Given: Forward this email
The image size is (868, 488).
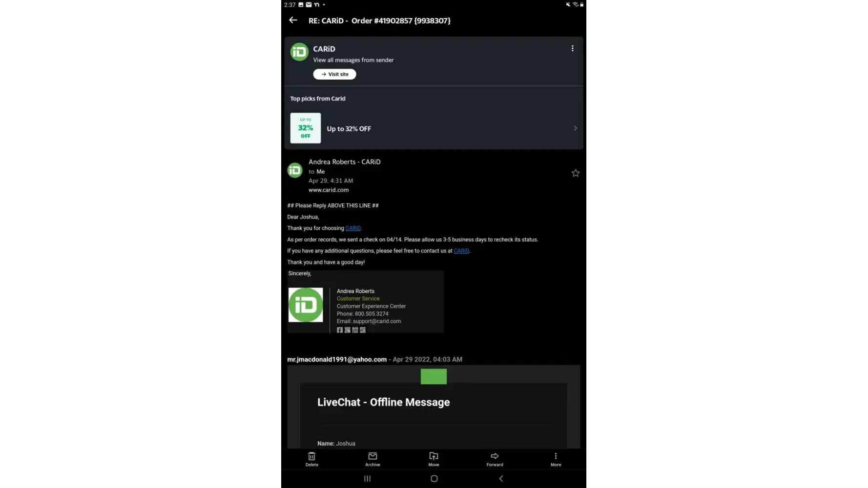Looking at the screenshot, I should click(495, 459).
